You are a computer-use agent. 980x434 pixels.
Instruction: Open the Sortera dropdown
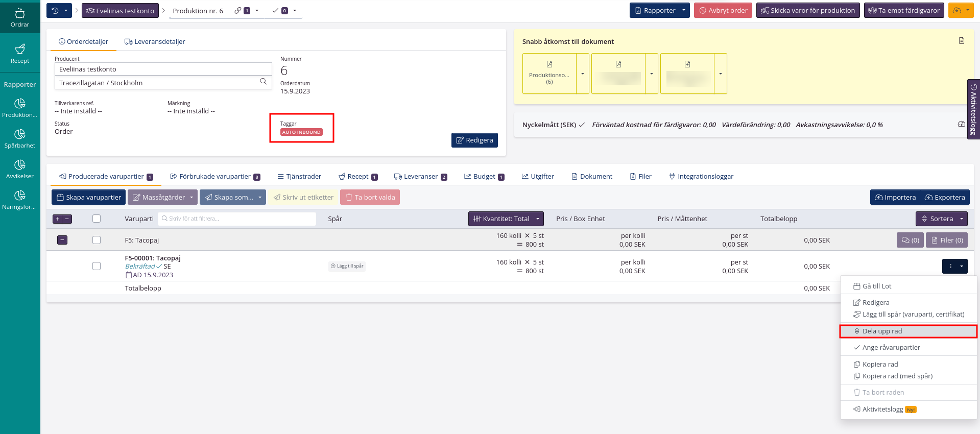pos(941,219)
